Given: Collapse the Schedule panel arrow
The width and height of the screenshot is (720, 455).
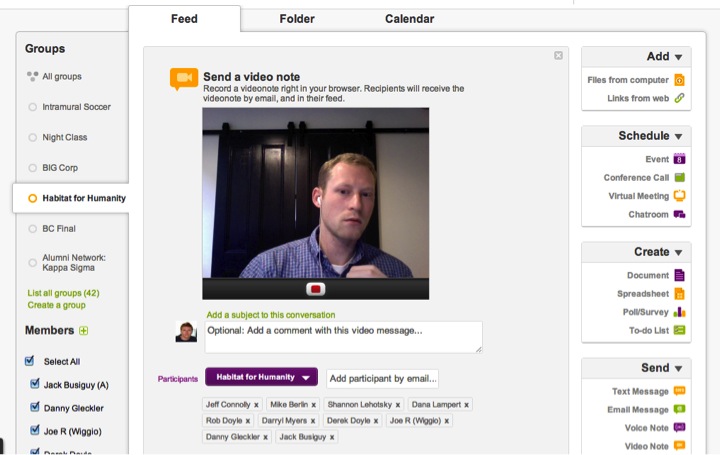Looking at the screenshot, I should click(678, 136).
